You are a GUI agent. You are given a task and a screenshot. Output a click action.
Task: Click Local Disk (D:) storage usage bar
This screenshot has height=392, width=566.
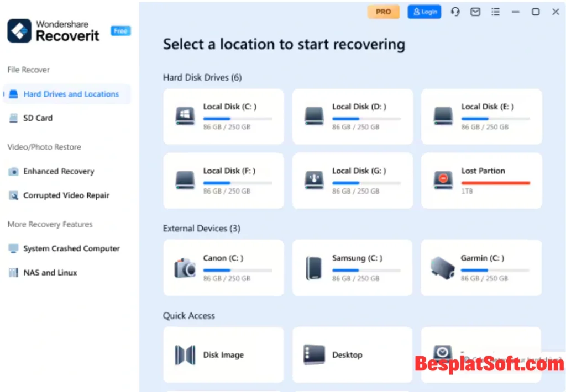click(x=368, y=118)
